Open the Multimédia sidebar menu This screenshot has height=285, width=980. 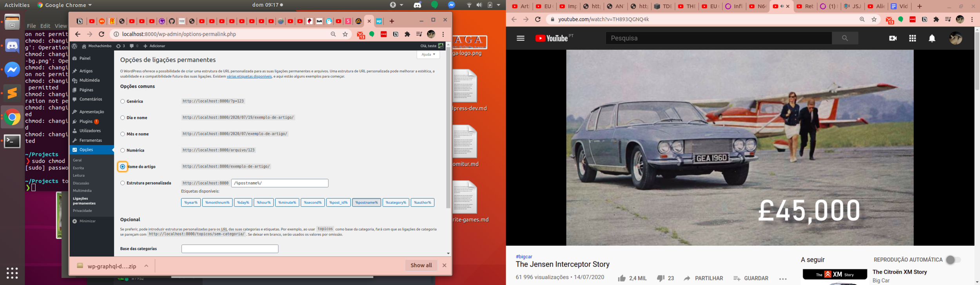(x=89, y=80)
